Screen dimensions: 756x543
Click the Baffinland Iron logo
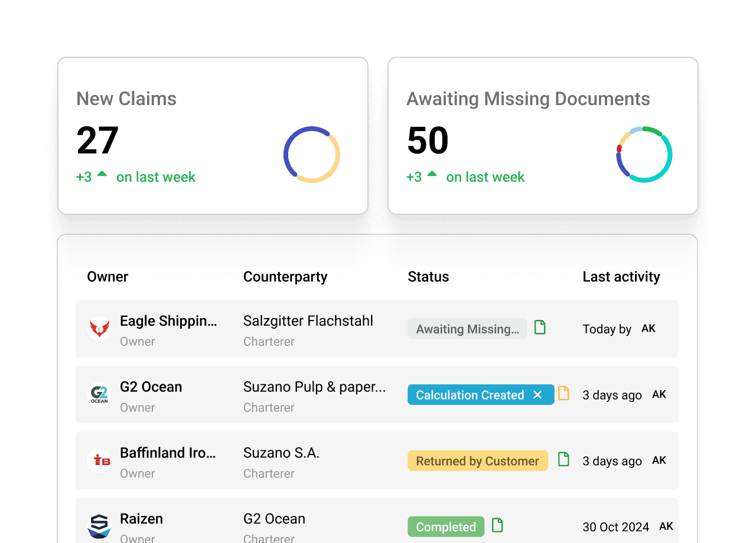(x=100, y=460)
